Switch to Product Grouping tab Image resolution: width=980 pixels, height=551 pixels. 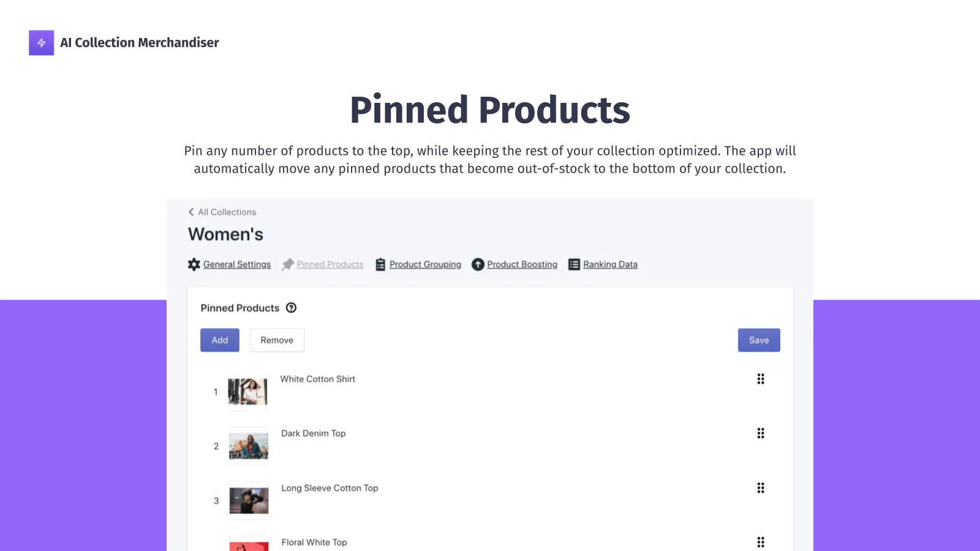[x=425, y=264]
